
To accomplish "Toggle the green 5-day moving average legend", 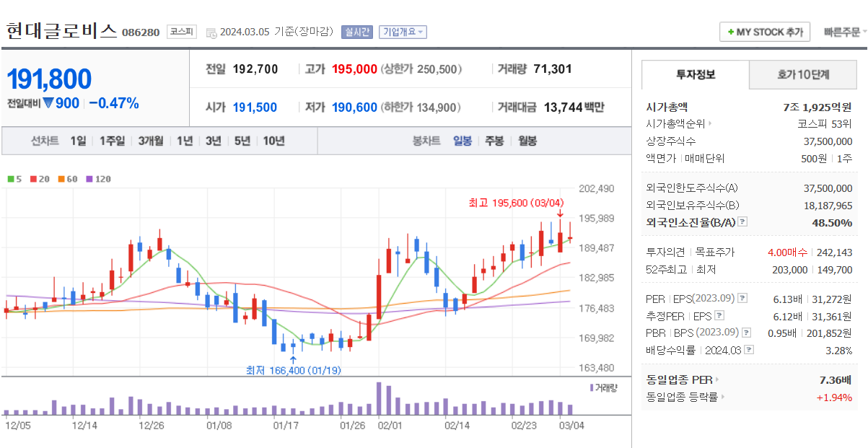I will (15, 179).
